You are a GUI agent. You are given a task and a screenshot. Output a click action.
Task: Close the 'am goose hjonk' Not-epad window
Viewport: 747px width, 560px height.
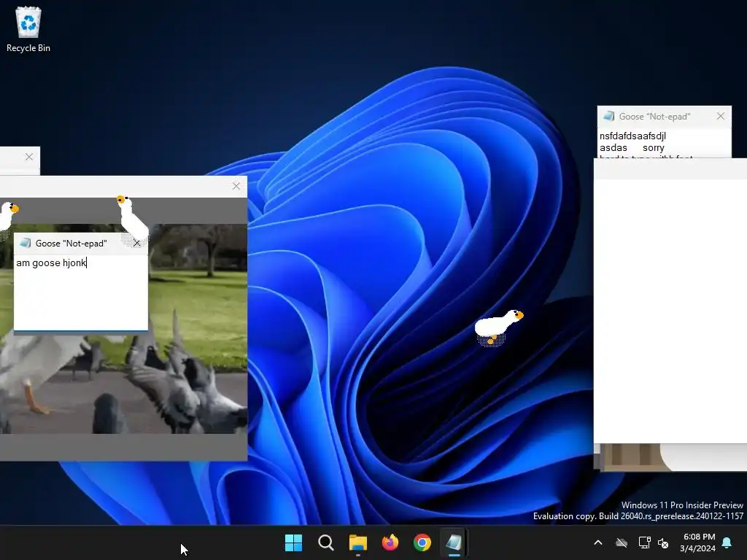[137, 244]
